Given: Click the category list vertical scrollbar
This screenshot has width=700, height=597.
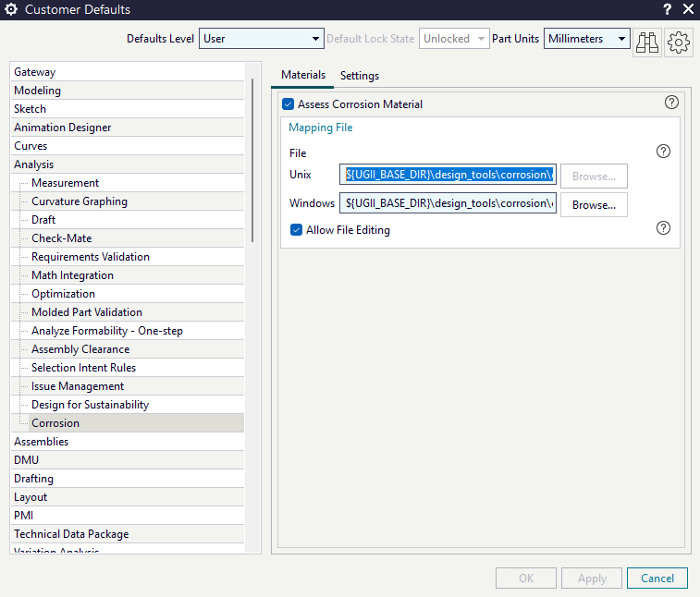Looking at the screenshot, I should coord(252,157).
